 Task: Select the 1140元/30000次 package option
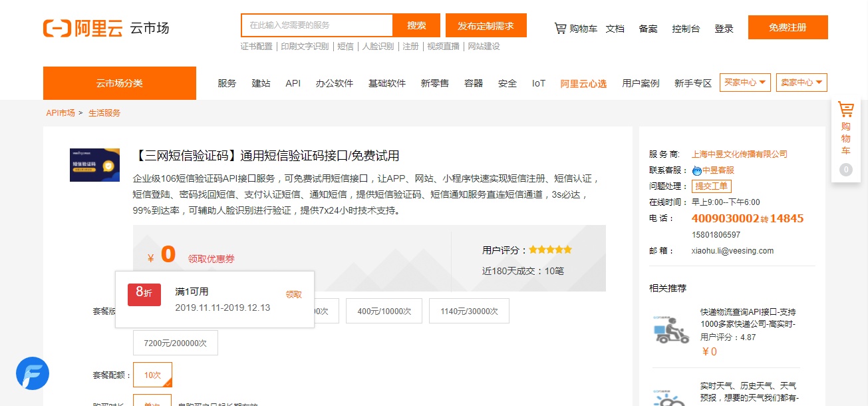[469, 311]
